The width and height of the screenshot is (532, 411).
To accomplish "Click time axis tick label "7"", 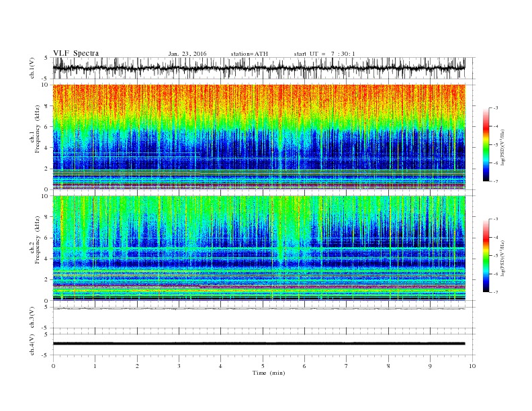I will tap(347, 366).
